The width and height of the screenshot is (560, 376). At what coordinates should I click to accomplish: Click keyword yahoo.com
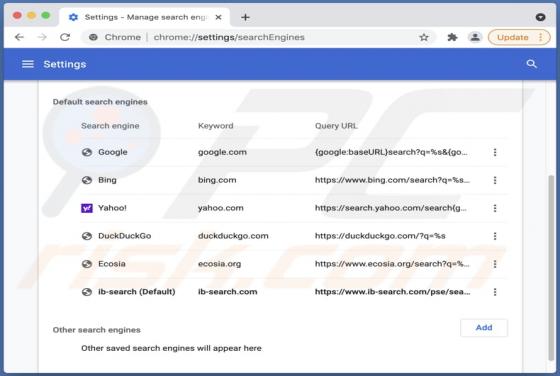pyautogui.click(x=221, y=208)
